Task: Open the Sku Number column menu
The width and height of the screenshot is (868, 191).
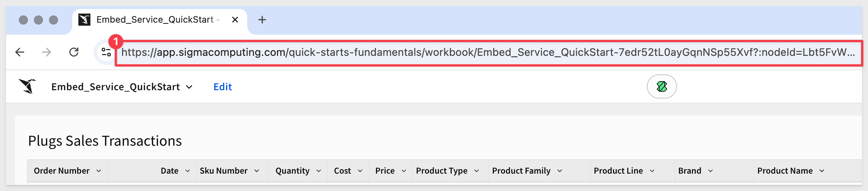Action: (257, 171)
